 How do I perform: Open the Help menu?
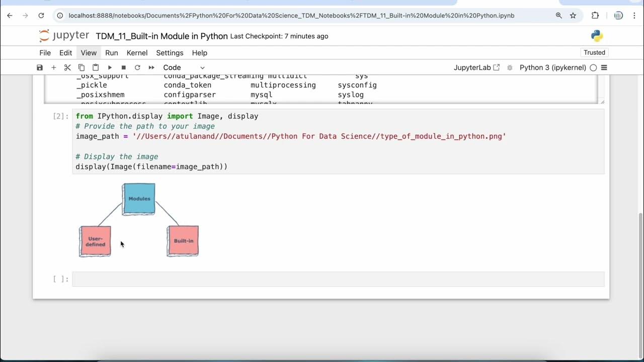pyautogui.click(x=199, y=53)
